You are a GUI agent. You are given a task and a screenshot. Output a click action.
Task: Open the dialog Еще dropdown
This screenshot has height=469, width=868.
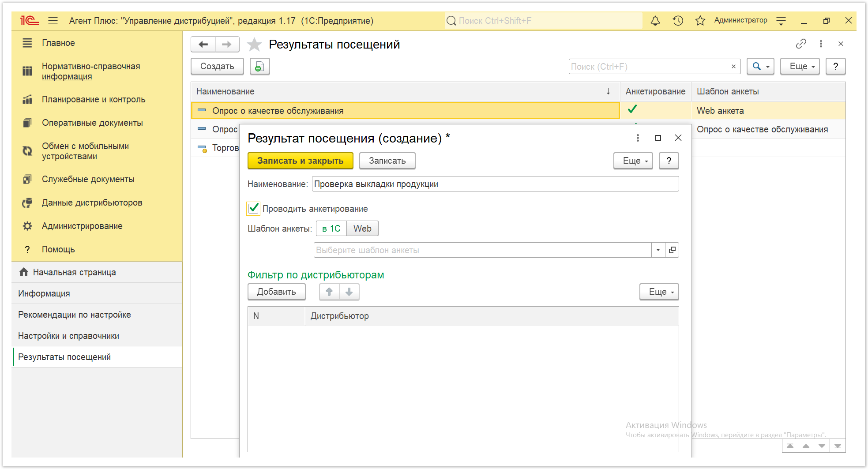pyautogui.click(x=633, y=161)
